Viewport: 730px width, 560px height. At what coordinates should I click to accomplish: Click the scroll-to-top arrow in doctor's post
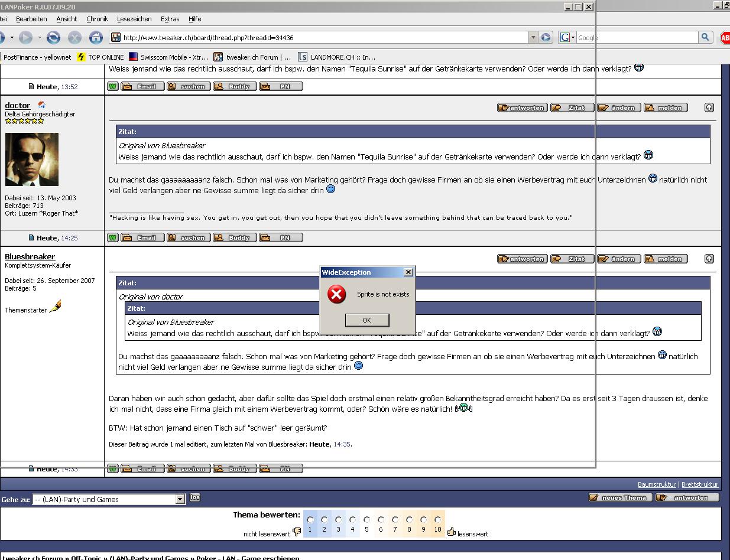coord(709,108)
